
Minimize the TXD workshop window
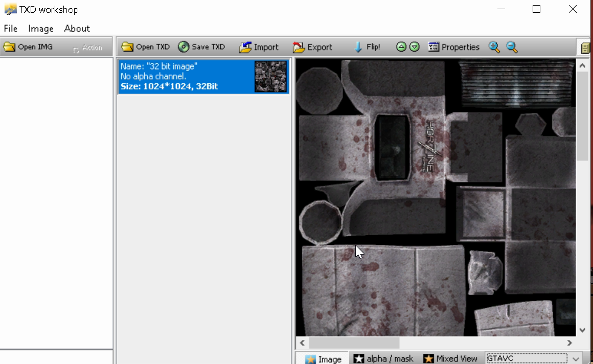[501, 9]
